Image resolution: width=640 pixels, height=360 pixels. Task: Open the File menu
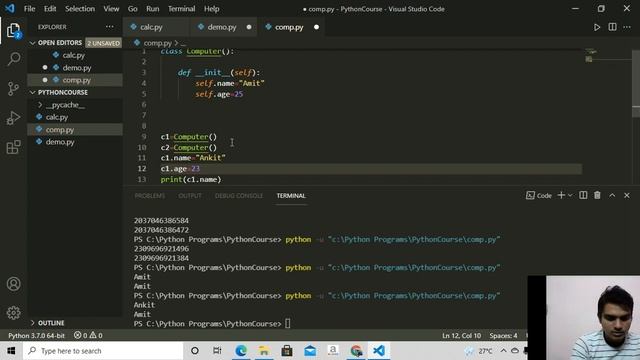click(x=29, y=9)
